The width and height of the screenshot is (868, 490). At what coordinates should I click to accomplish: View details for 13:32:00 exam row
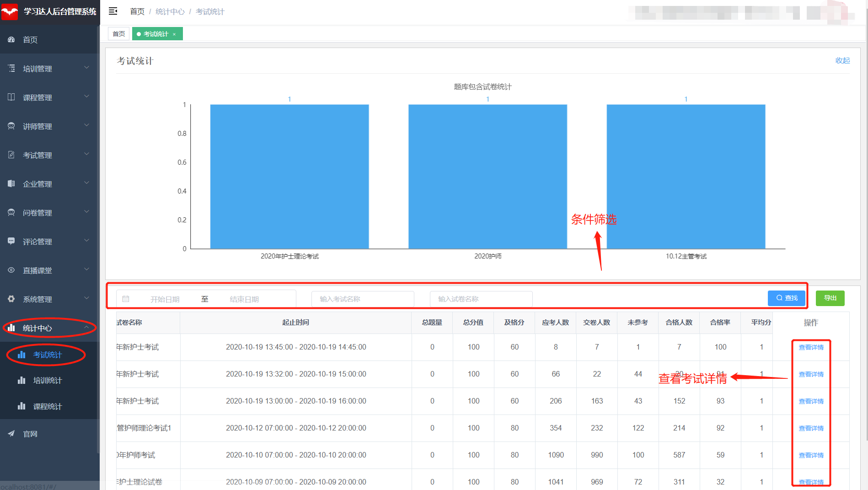pyautogui.click(x=811, y=374)
